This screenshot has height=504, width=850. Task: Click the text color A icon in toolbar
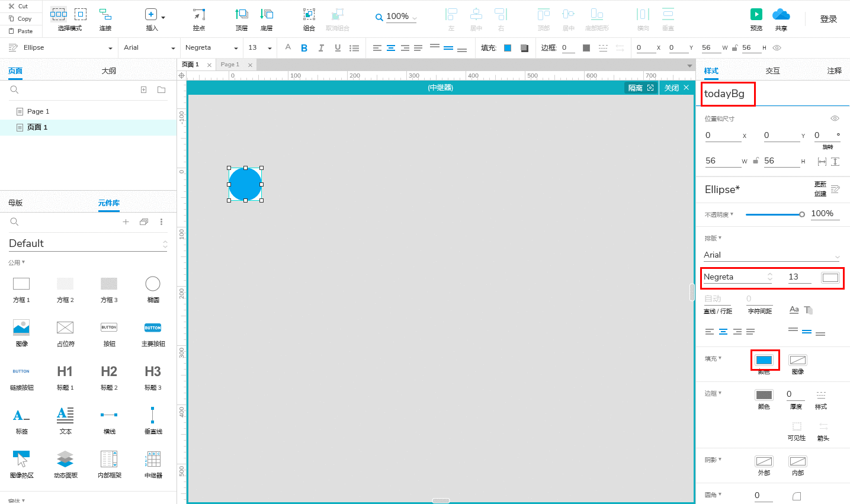288,47
